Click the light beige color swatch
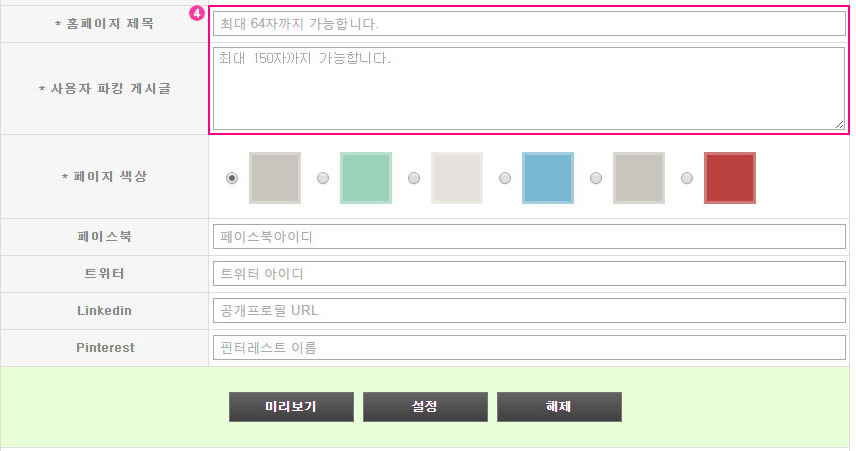 [x=457, y=178]
